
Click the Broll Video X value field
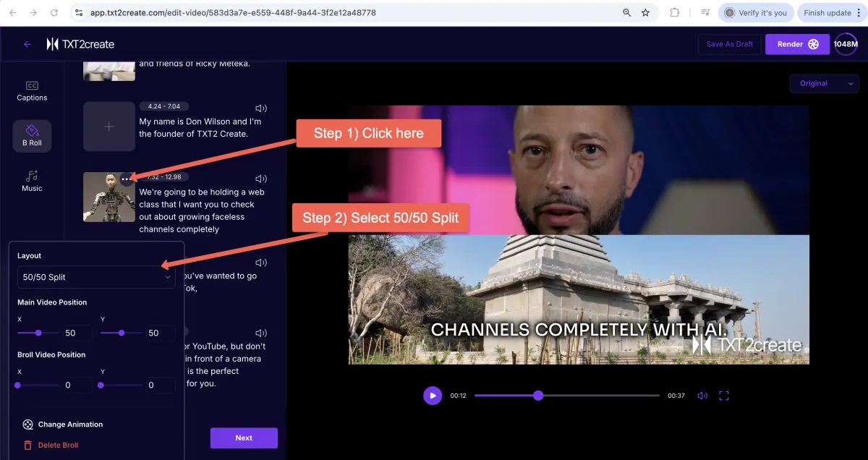click(x=76, y=386)
